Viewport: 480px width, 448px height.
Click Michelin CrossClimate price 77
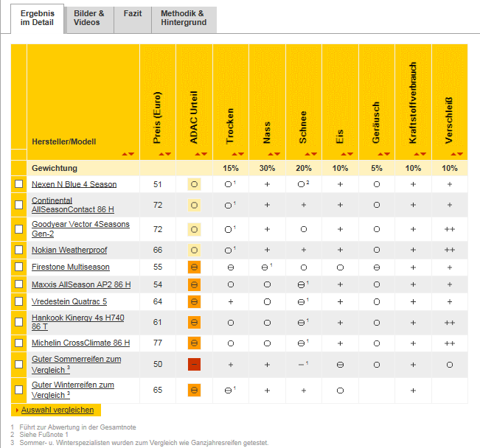coord(158,343)
